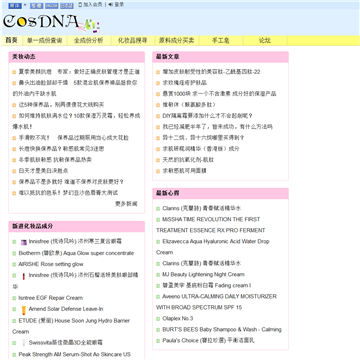Open news about 过5种保养品
Viewport: 360px width, 360px height.
pos(61,105)
